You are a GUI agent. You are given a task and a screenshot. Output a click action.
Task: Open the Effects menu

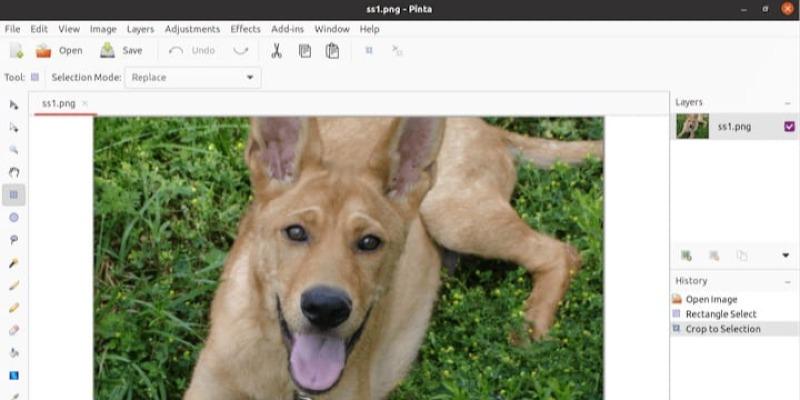pos(245,29)
